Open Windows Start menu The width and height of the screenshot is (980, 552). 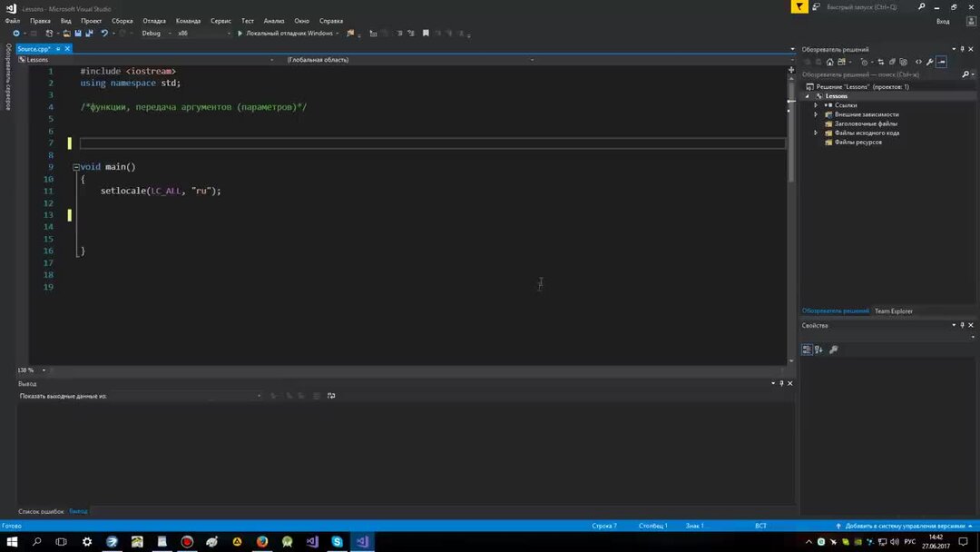(12, 541)
